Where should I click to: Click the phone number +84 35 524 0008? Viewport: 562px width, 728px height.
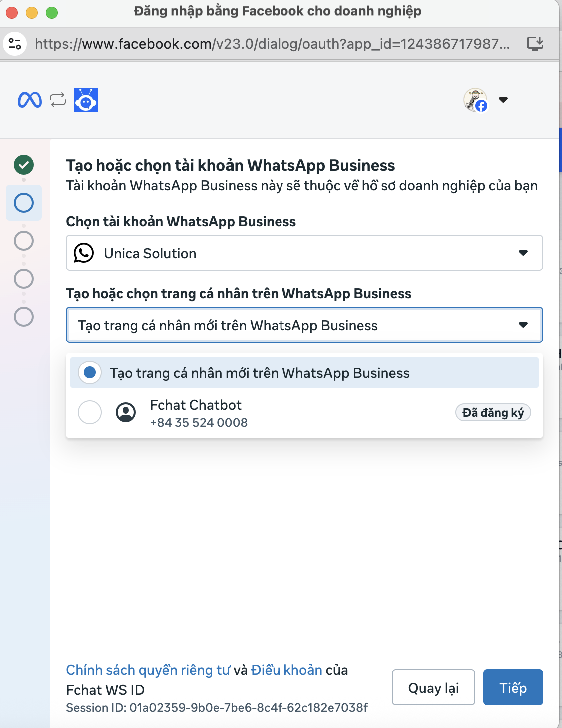(x=199, y=423)
